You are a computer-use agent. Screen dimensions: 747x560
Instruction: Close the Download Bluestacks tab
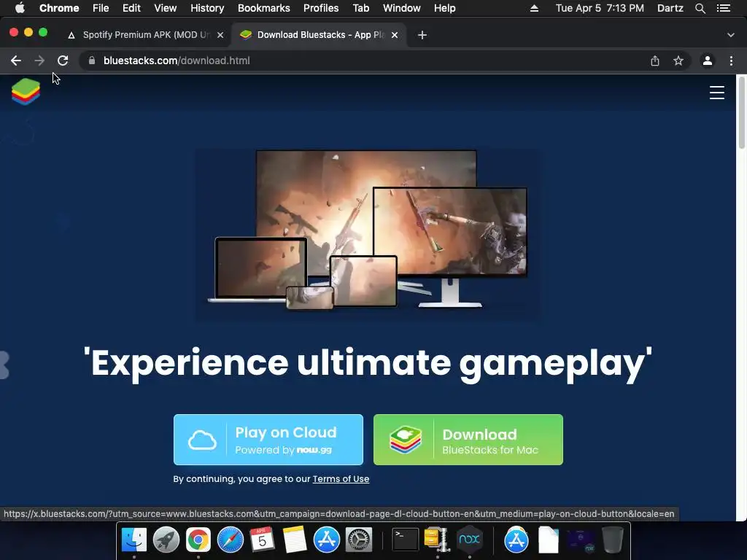click(x=395, y=35)
